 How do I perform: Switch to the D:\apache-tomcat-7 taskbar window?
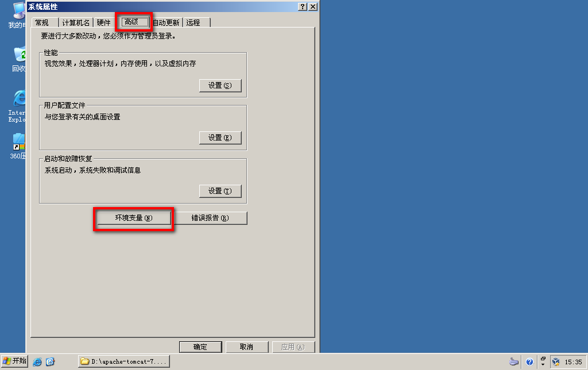124,361
